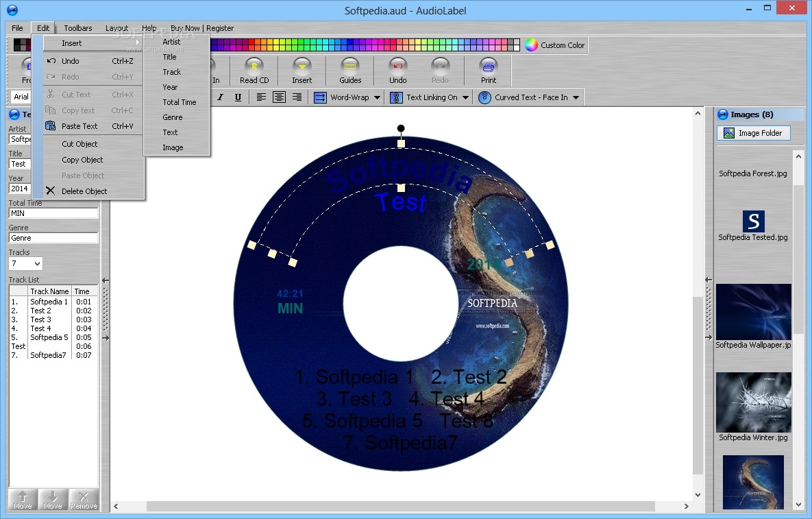Click Buy Now | Register menu item
Viewport: 812px width, 519px height.
(x=202, y=28)
